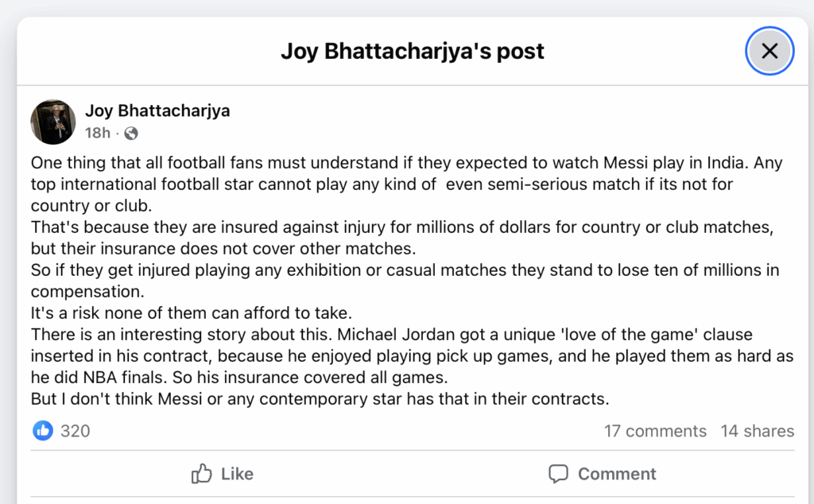Click the Like text label

pyautogui.click(x=237, y=474)
